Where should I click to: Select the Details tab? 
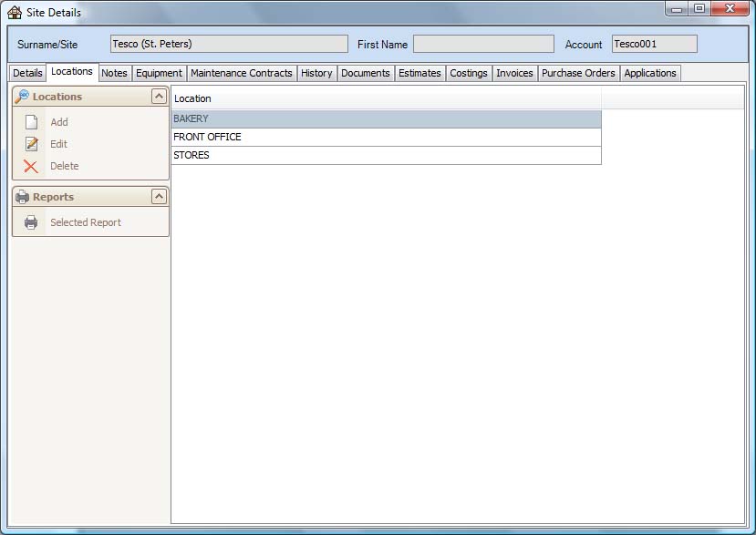click(x=27, y=73)
